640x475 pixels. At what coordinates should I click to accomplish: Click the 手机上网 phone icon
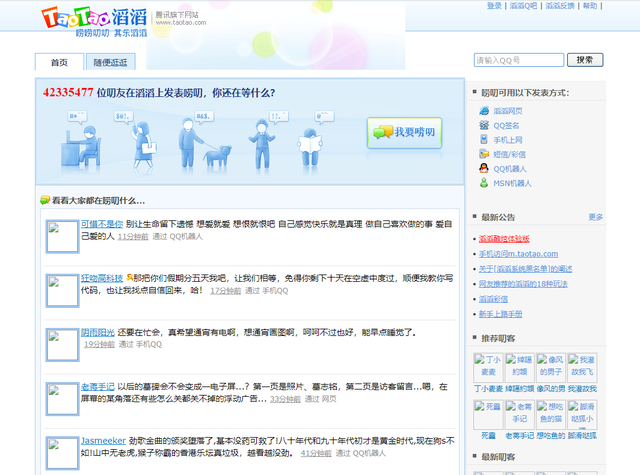coord(484,140)
